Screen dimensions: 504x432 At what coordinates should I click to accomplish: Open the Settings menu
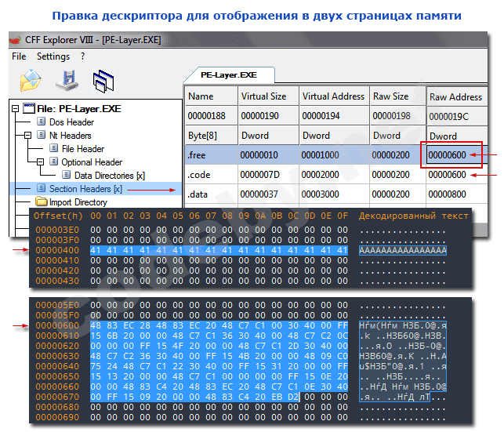(x=53, y=56)
